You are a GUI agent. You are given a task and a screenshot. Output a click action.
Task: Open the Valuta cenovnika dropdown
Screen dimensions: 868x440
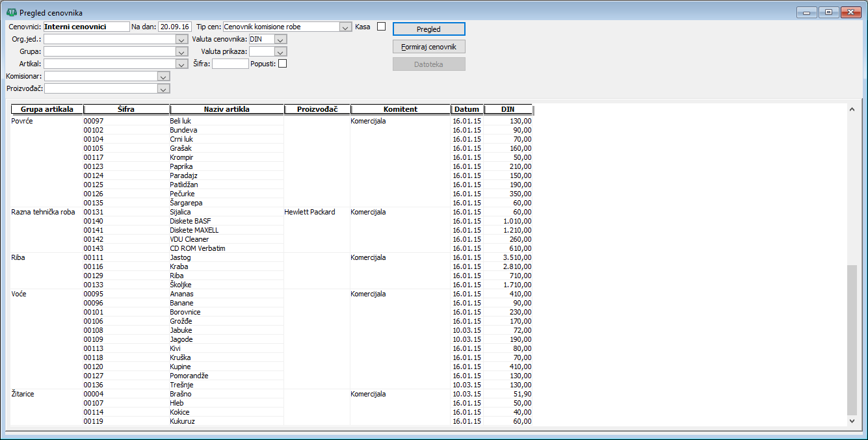[280, 40]
